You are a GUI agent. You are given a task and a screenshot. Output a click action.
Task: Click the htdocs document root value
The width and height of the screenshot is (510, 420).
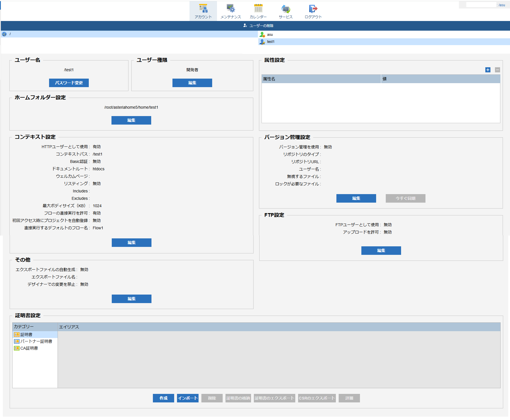pos(99,169)
